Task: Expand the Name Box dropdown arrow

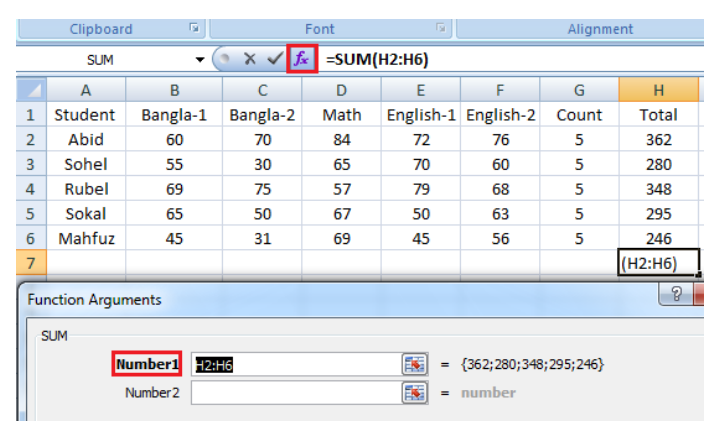Action: pyautogui.click(x=201, y=60)
